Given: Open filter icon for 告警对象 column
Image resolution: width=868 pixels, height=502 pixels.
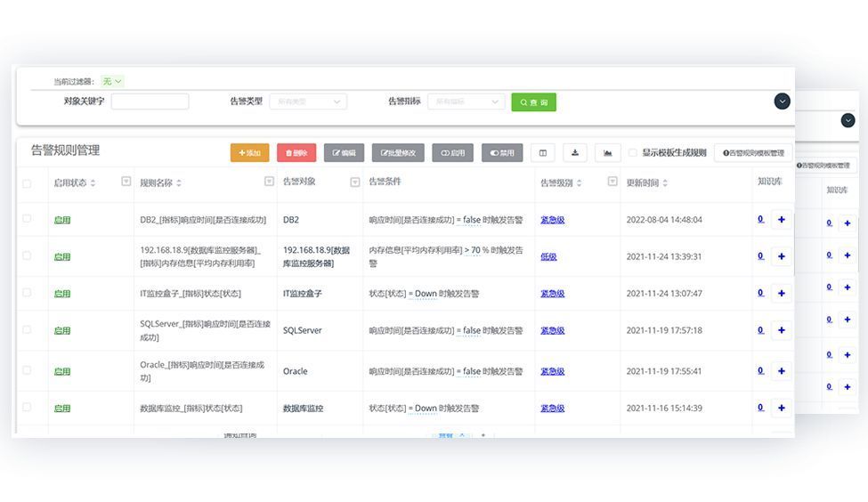Looking at the screenshot, I should tap(355, 182).
